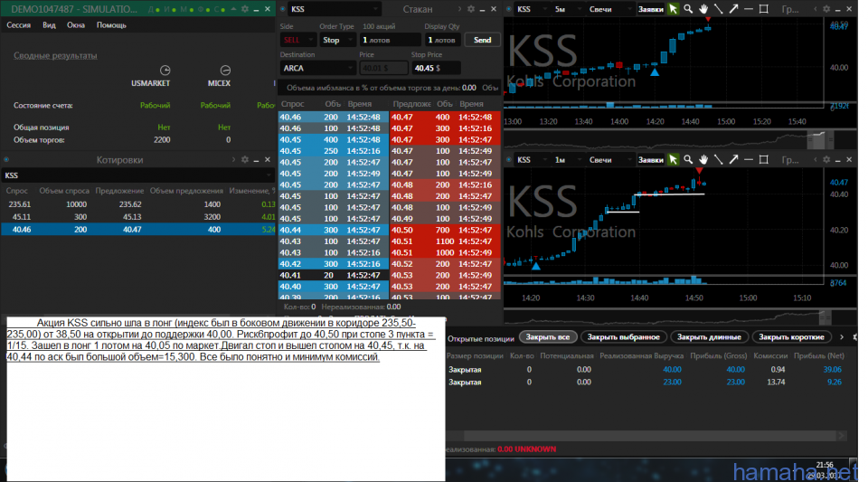This screenshot has height=482, width=868.
Task: Open main DEMO window settings gear
Action: click(245, 9)
